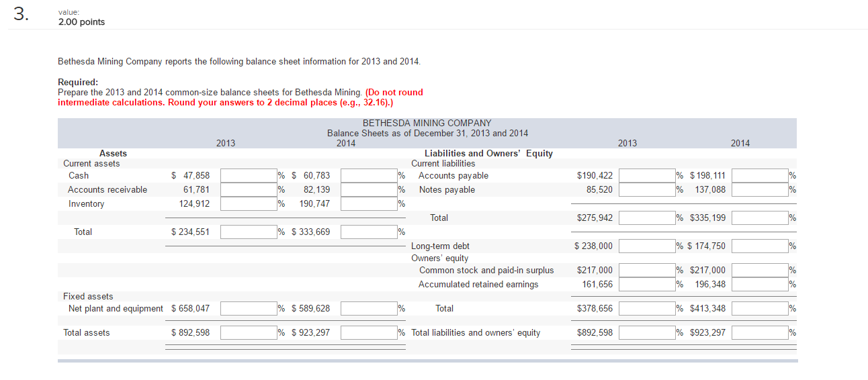Click Inventory 2014 percent input field
Image resolution: width=868 pixels, height=380 pixels.
(x=369, y=204)
